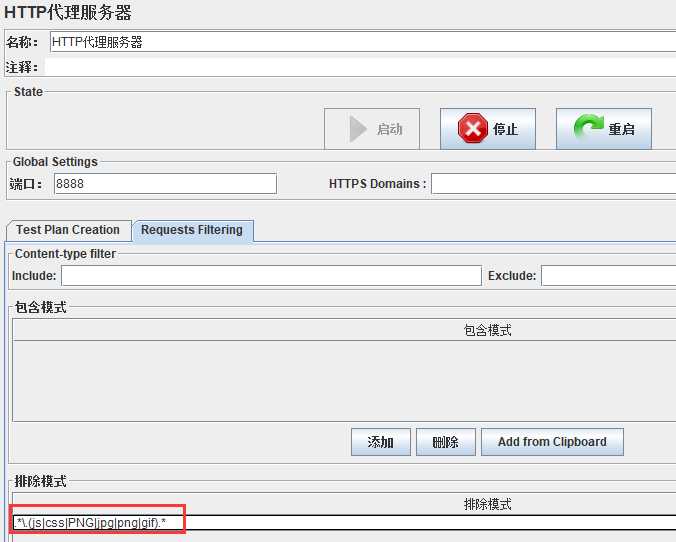676x542 pixels.
Task: Click the 注释 comment field
Action: pyautogui.click(x=360, y=67)
